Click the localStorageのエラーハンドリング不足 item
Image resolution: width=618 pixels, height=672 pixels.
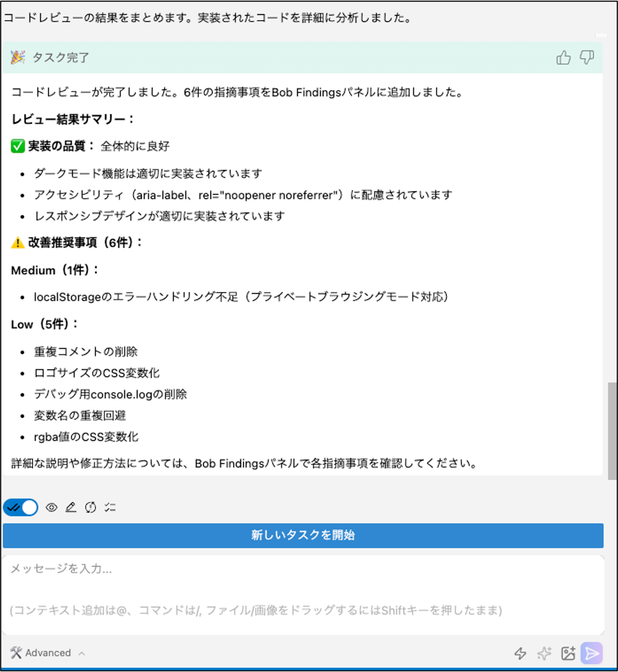point(241,297)
